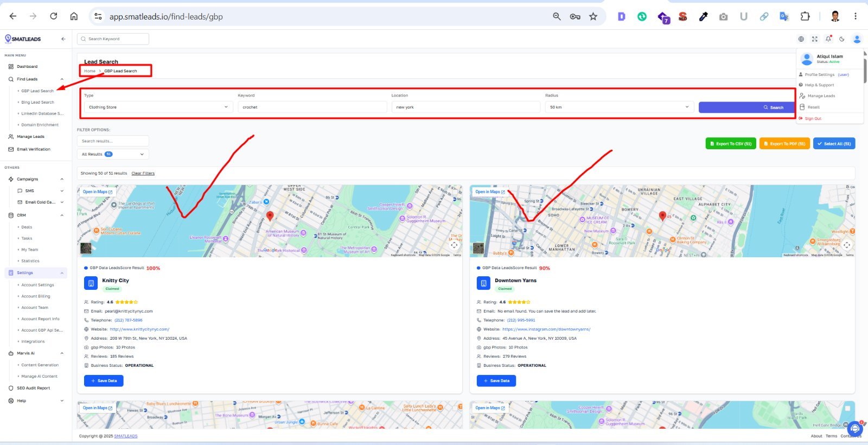
Task: Open Manage Leads in the sidebar
Action: [30, 137]
